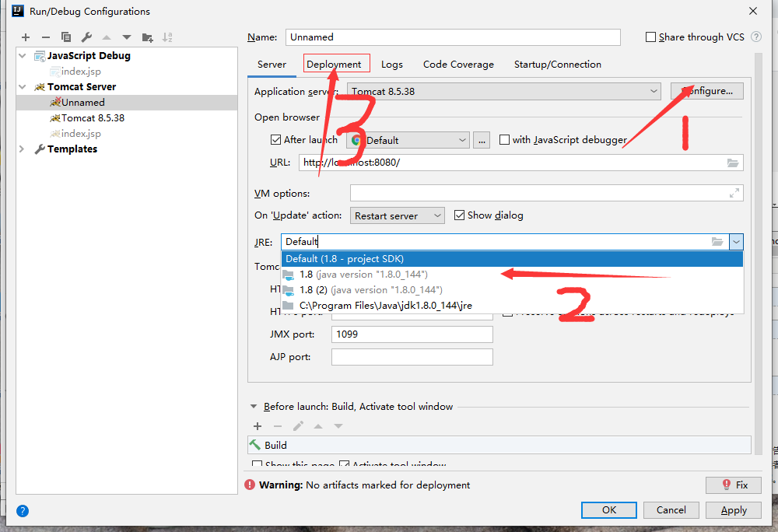
Task: Move before launch task up arrow
Action: [x=318, y=426]
